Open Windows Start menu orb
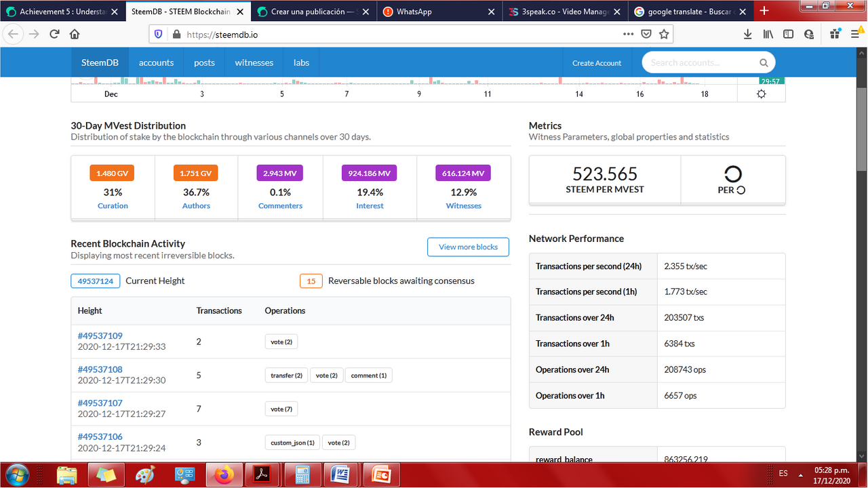 18,474
